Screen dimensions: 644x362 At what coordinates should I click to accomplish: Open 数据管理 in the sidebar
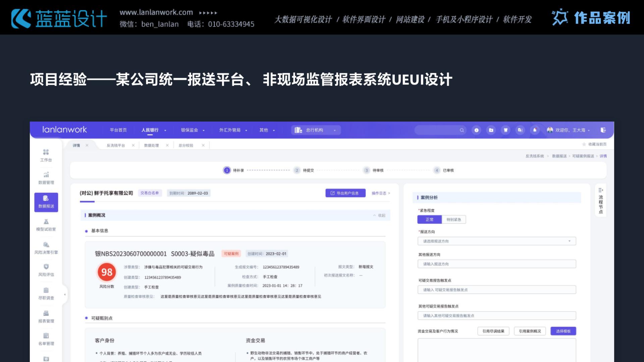(x=46, y=178)
